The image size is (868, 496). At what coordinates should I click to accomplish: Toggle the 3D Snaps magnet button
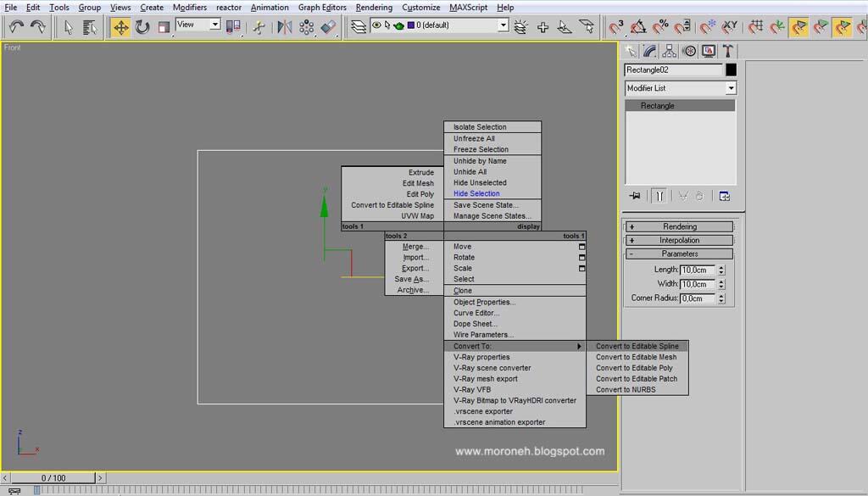(x=616, y=27)
